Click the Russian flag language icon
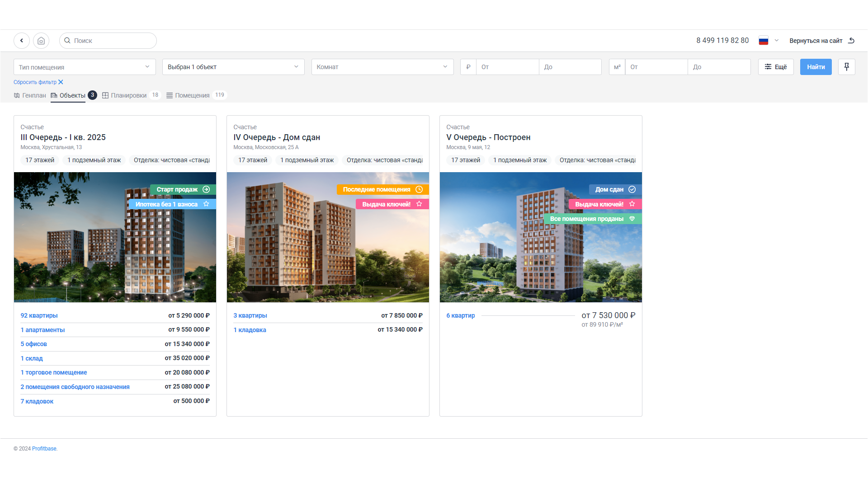868x488 pixels. click(x=764, y=41)
